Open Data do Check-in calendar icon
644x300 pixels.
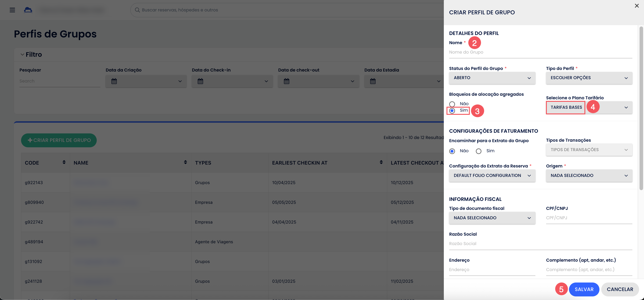tap(200, 81)
